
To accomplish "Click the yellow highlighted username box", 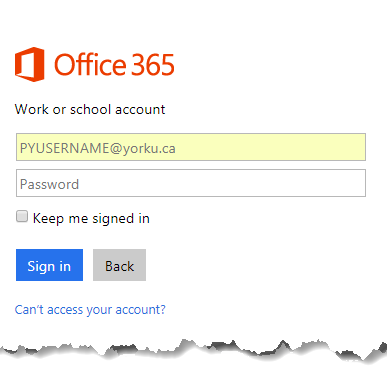I will (191, 147).
